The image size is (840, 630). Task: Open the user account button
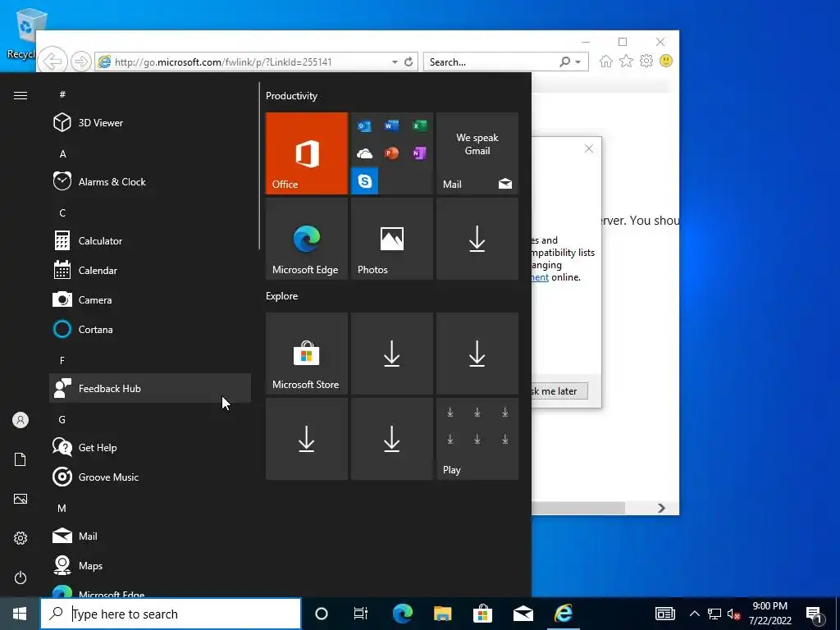tap(21, 420)
